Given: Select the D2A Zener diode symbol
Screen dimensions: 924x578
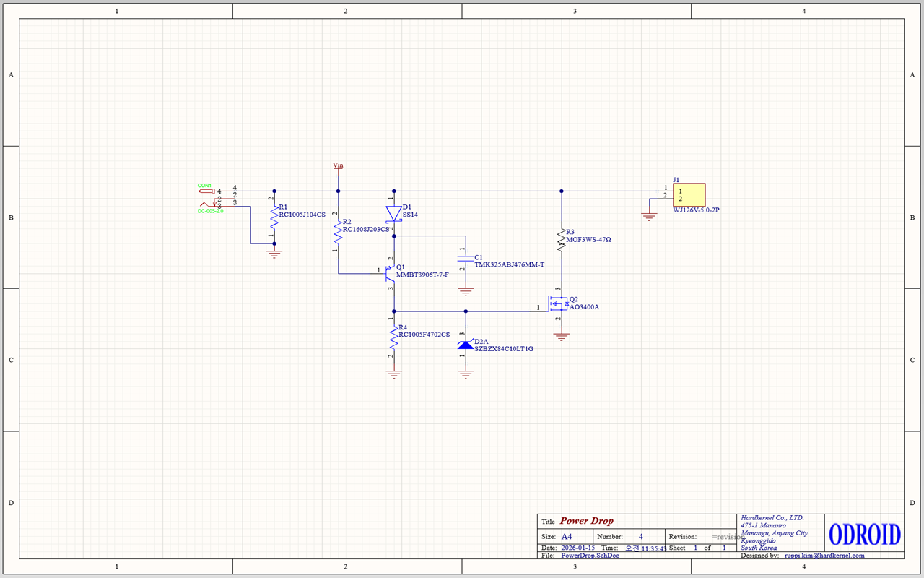Looking at the screenshot, I should coord(466,345).
